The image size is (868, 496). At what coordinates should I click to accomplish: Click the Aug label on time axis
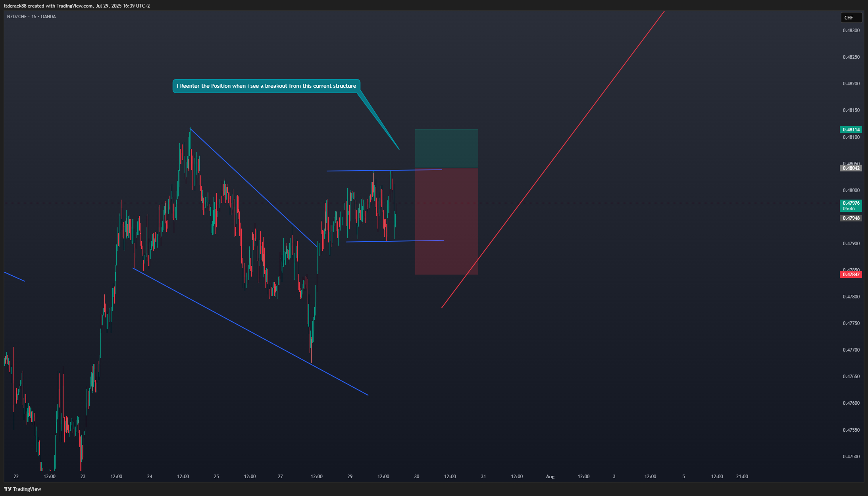point(550,477)
